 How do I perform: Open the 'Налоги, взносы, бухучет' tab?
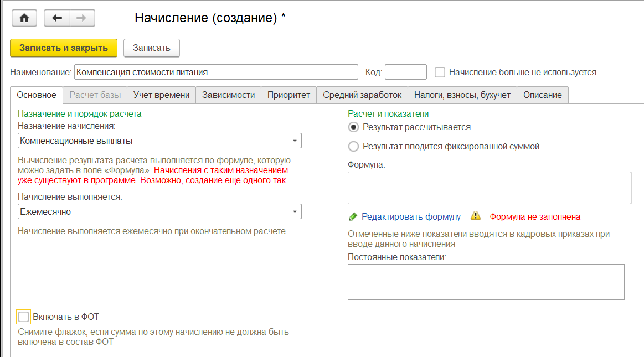(462, 95)
